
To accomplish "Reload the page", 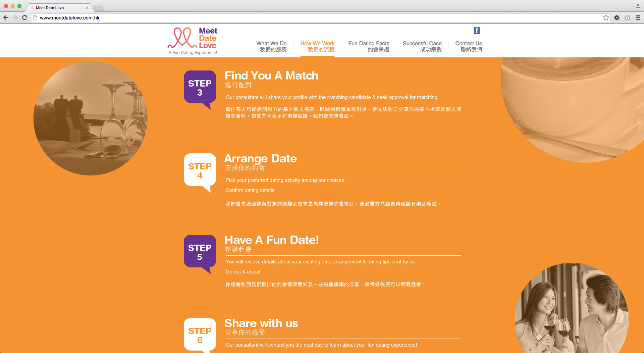I will [x=24, y=18].
